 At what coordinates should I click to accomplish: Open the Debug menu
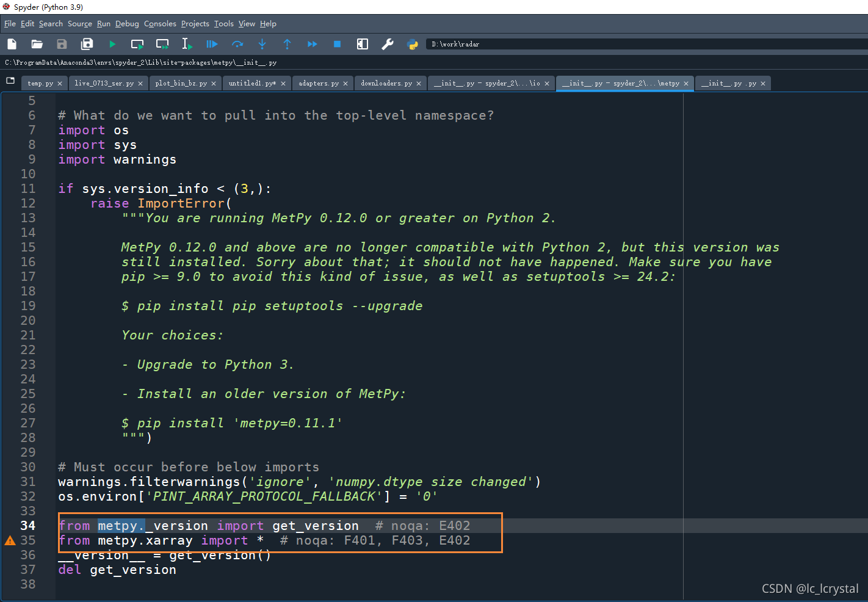point(127,24)
